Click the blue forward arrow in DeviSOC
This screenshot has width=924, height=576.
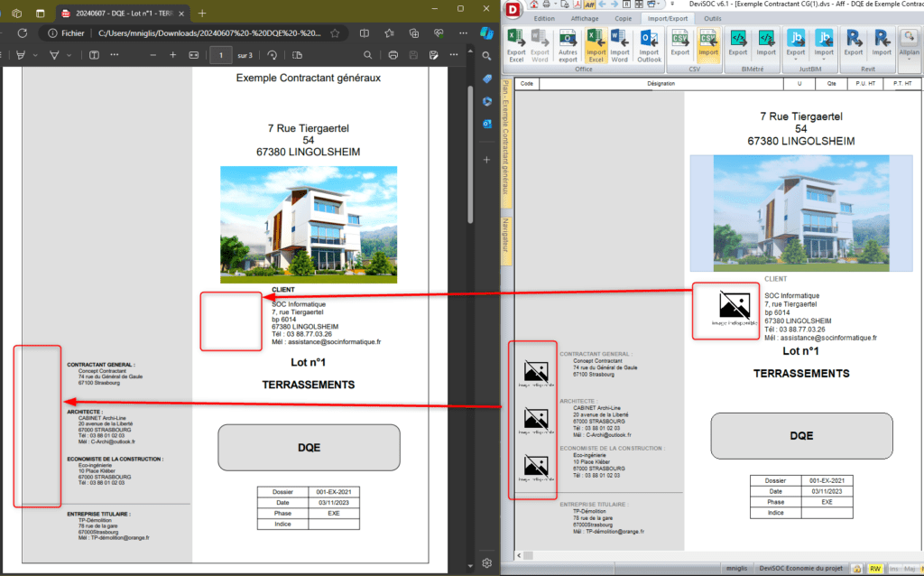pyautogui.click(x=614, y=5)
